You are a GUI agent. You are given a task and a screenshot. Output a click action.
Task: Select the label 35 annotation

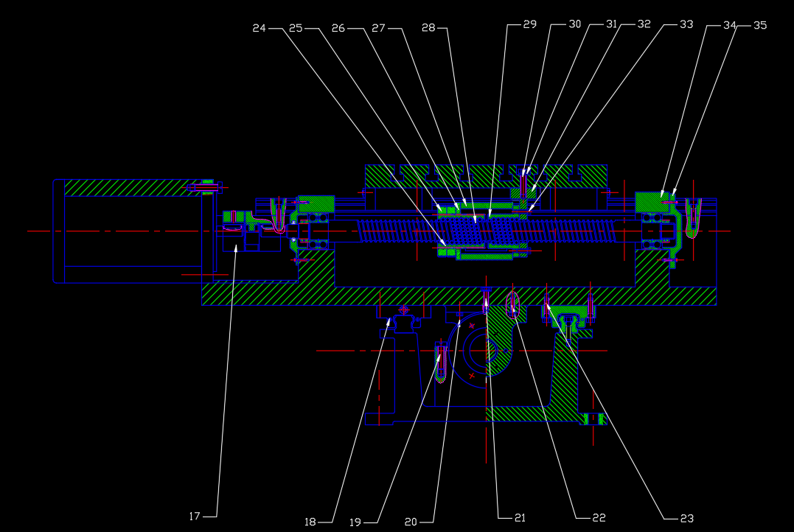pyautogui.click(x=760, y=25)
